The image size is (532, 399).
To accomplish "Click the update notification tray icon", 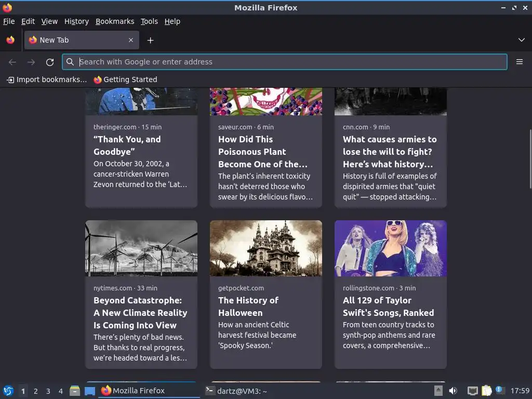I will click(x=500, y=390).
